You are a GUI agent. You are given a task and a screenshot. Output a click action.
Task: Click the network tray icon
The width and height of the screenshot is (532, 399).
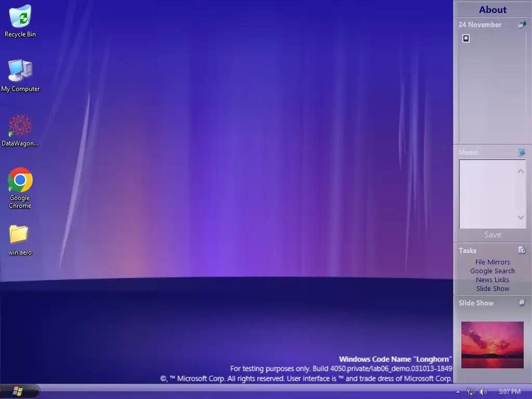(x=471, y=392)
